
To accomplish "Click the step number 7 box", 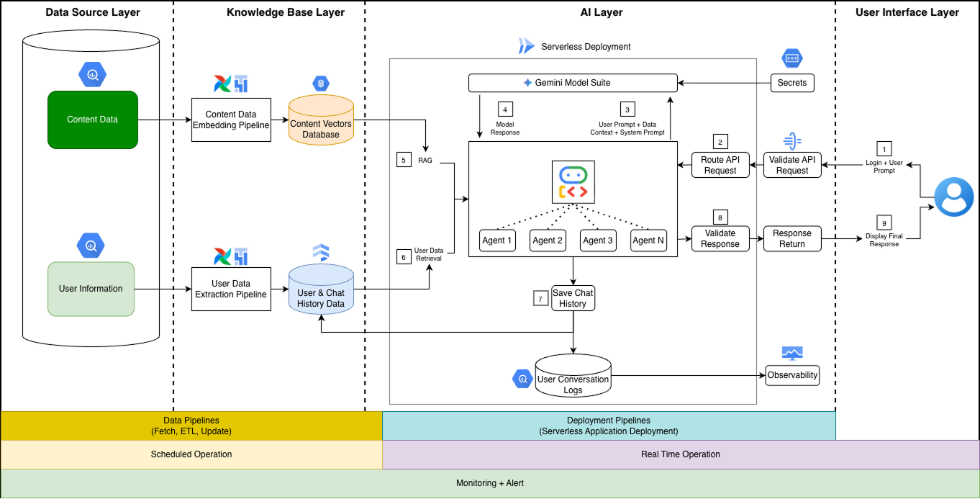I will point(540,297).
